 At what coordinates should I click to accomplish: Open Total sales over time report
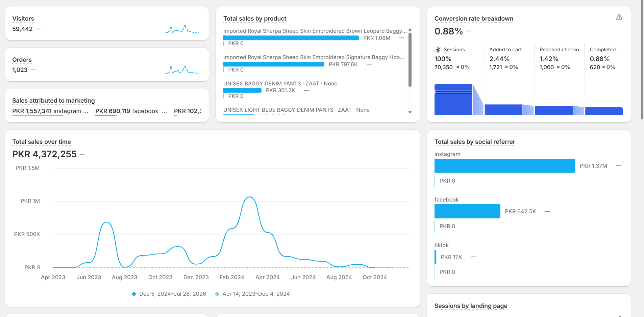(x=42, y=142)
